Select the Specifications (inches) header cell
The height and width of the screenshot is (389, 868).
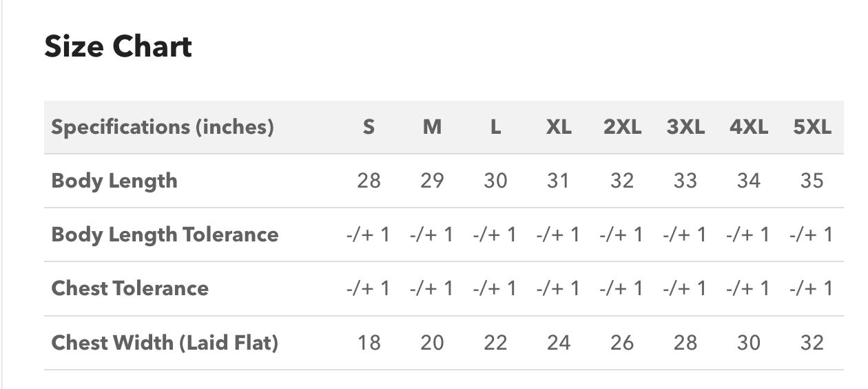point(163,127)
